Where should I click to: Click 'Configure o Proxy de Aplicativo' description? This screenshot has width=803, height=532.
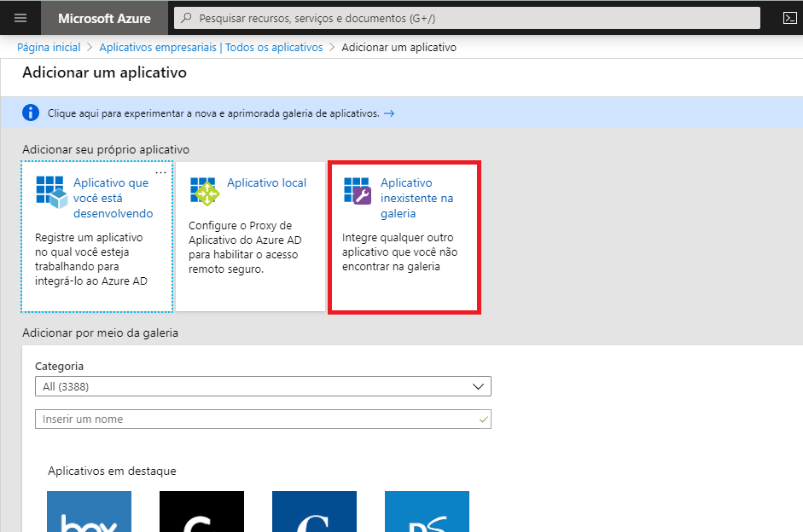[245, 247]
